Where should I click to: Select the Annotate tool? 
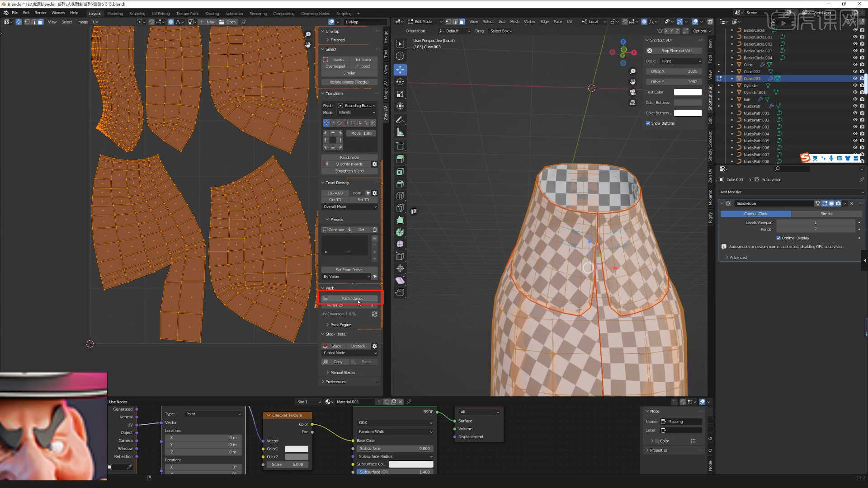400,120
